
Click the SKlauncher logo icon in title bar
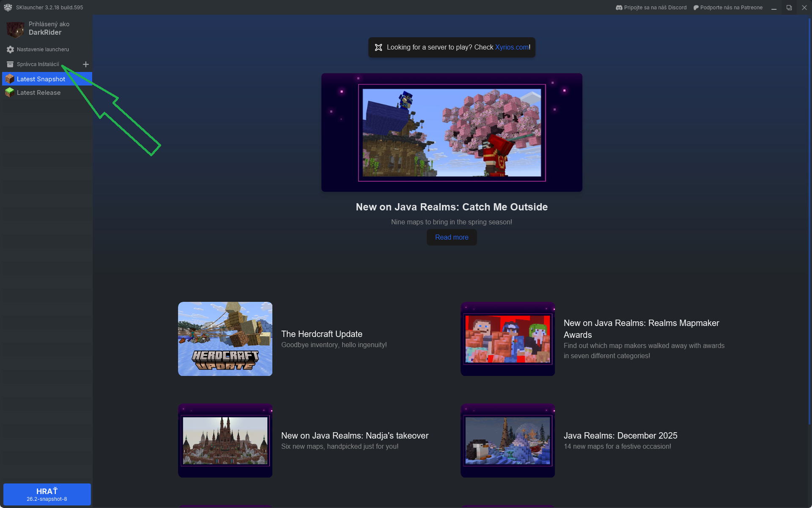click(x=8, y=8)
